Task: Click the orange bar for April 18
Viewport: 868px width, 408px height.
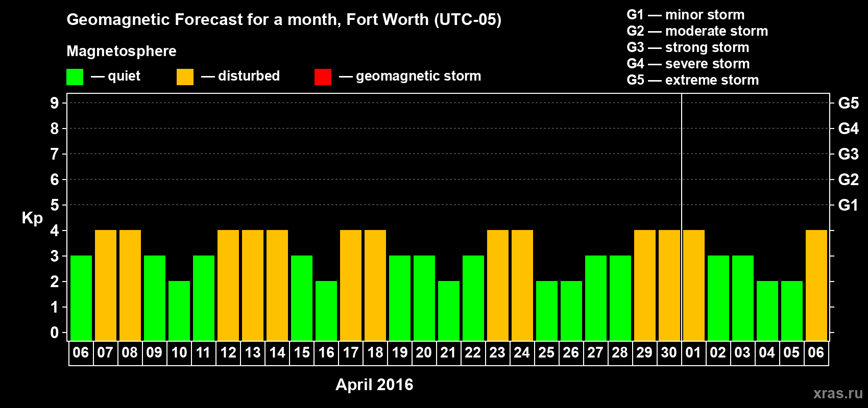Action: point(375,285)
